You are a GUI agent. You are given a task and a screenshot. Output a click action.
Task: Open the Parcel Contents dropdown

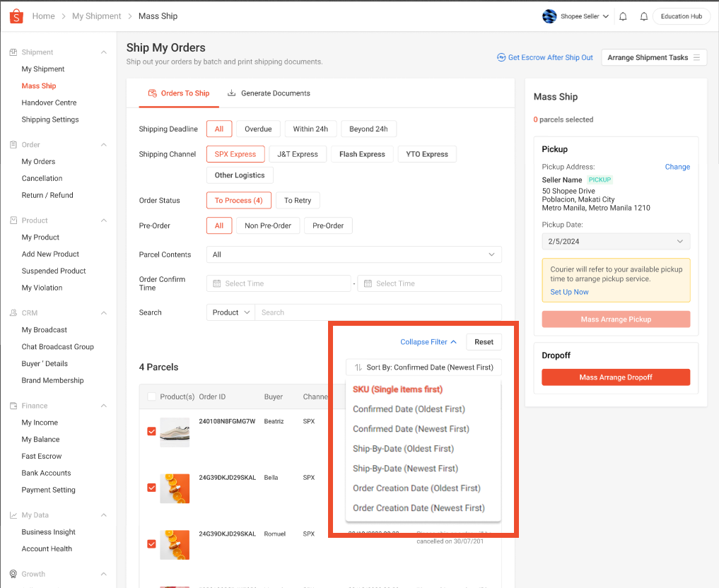[353, 254]
